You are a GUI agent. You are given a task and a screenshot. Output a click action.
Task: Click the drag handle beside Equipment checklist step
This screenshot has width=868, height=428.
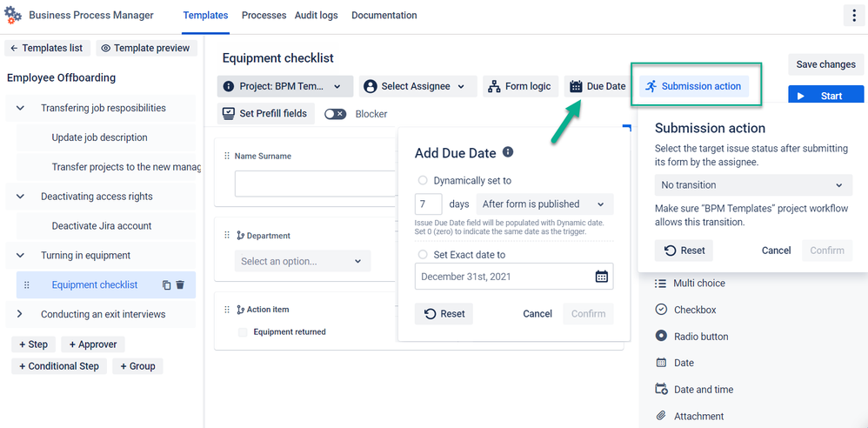point(27,285)
